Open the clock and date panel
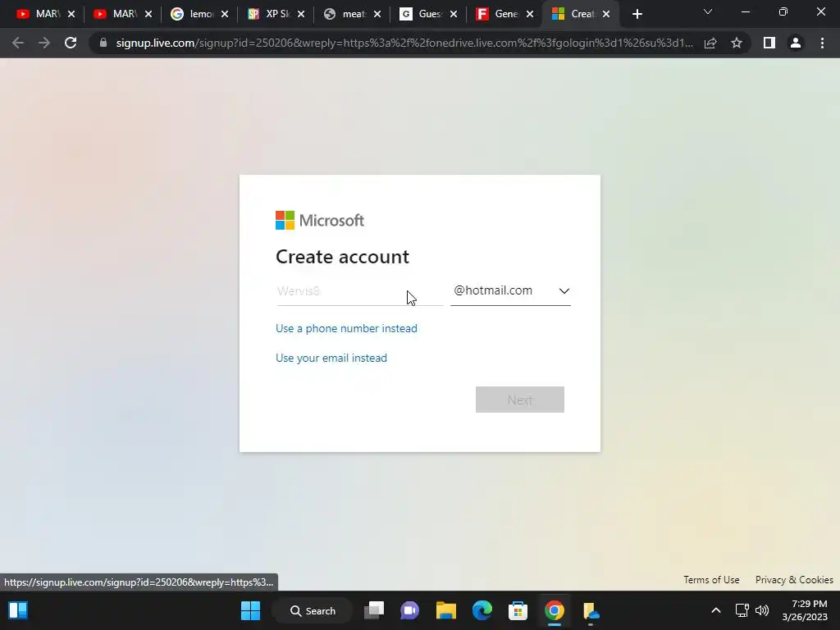Viewport: 840px width, 630px height. point(804,610)
